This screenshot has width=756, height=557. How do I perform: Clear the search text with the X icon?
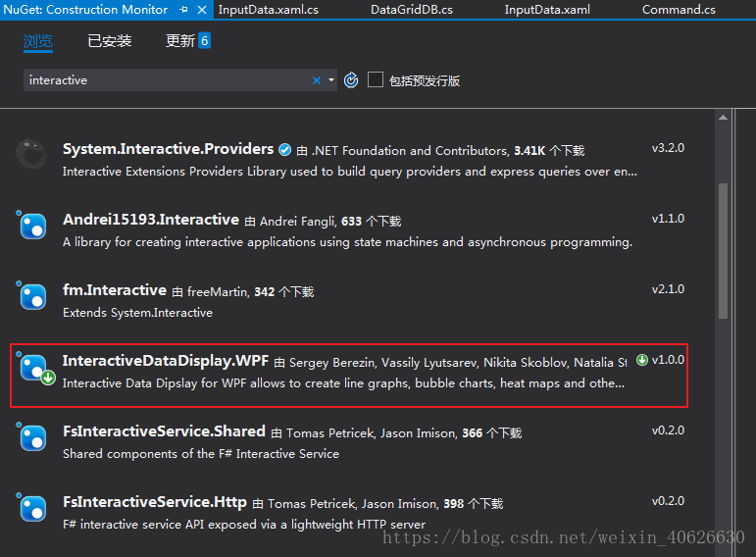tap(317, 80)
